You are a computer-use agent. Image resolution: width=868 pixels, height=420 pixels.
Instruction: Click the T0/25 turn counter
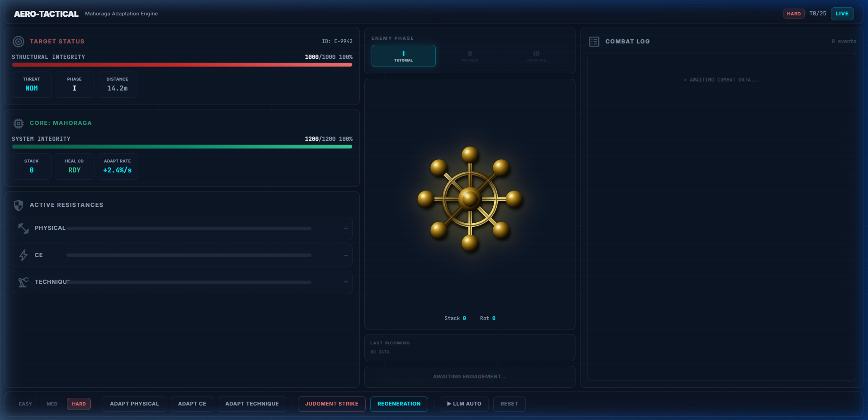point(817,14)
